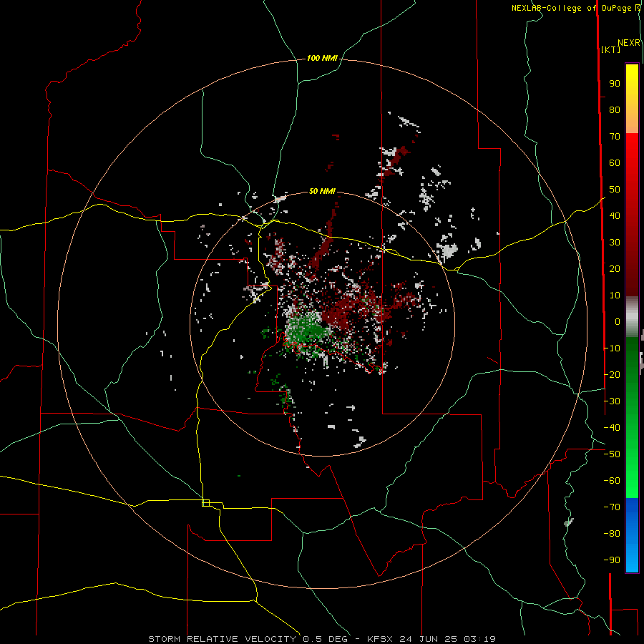Click the 'STORM RELATIVE VELOCITY 0.5 DEG' caption
This screenshot has height=644, width=644.
pos(248,639)
